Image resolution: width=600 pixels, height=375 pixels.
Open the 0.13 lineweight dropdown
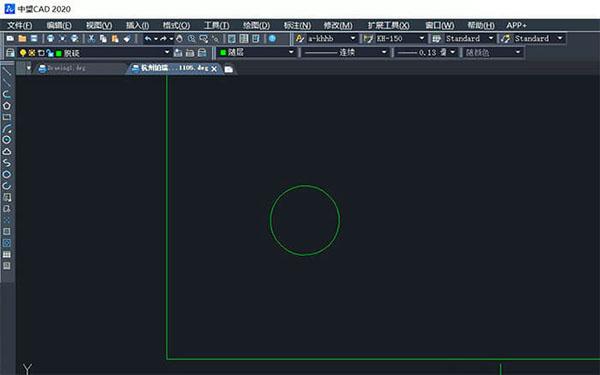click(x=453, y=52)
